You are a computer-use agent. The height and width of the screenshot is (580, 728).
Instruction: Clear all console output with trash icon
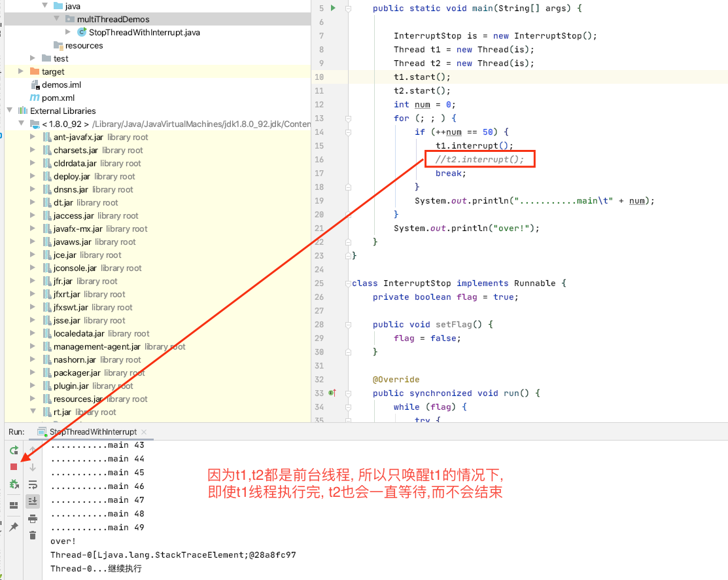tap(32, 535)
